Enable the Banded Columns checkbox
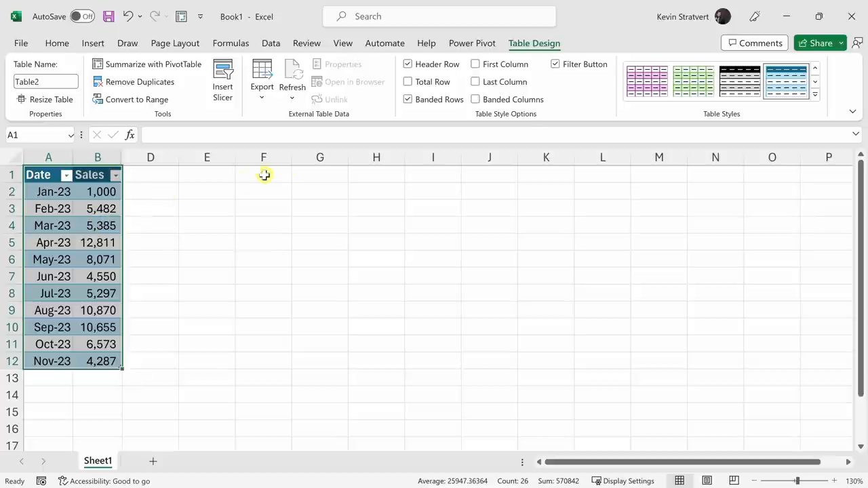This screenshot has height=488, width=868. [x=475, y=99]
